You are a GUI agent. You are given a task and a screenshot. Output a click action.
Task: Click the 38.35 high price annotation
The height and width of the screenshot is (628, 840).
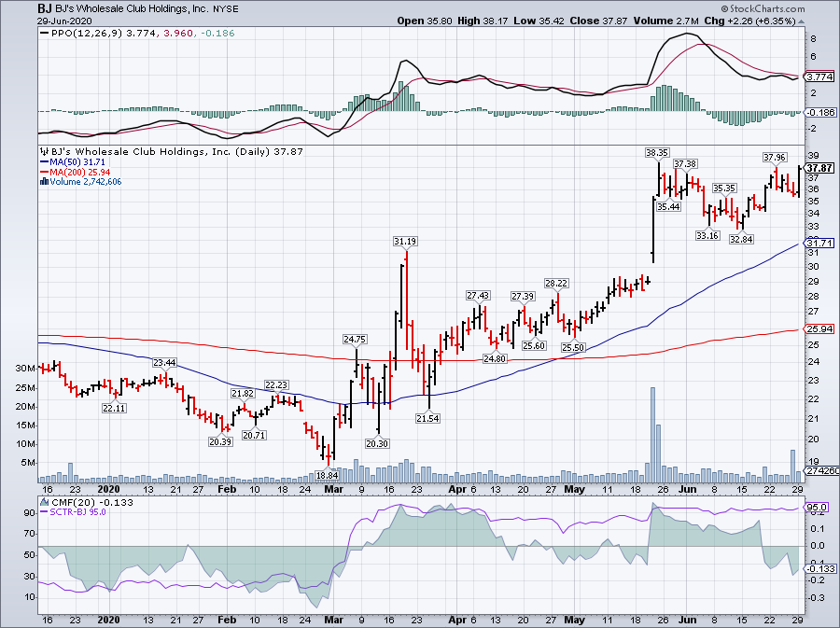pyautogui.click(x=657, y=153)
